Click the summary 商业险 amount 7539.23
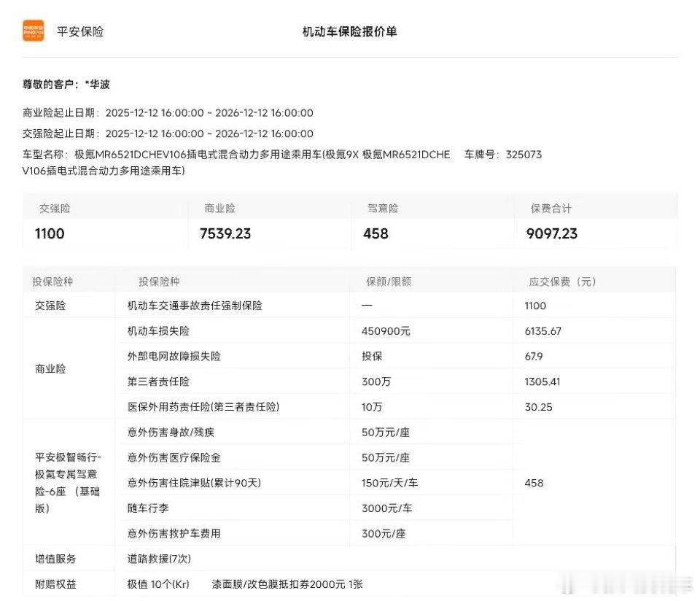700x601 pixels. pos(225,233)
